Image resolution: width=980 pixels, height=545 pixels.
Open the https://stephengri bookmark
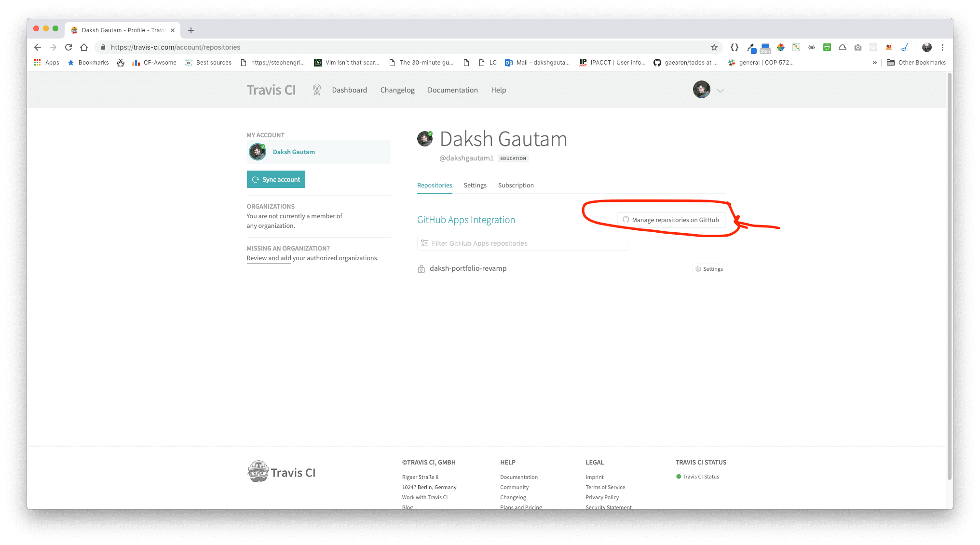[272, 63]
